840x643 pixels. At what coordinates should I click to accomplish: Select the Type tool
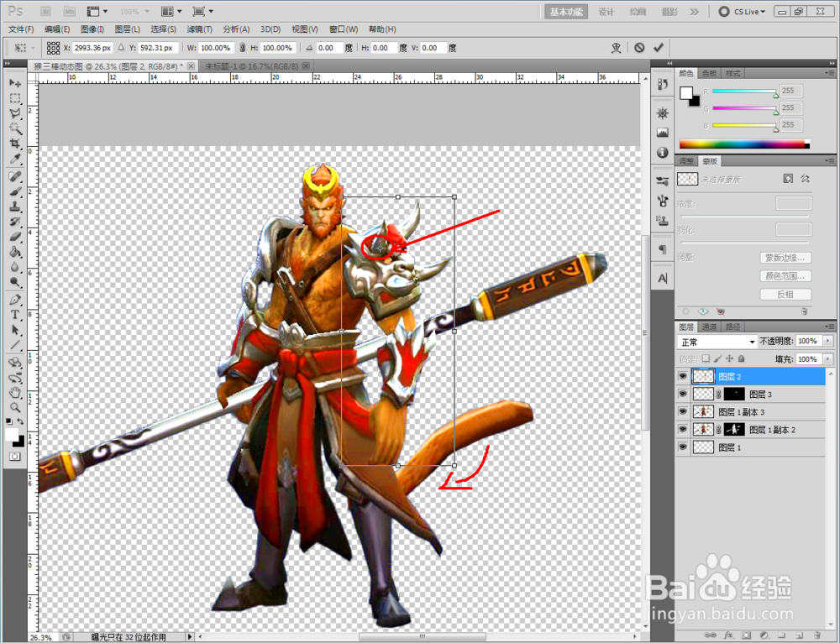(15, 315)
